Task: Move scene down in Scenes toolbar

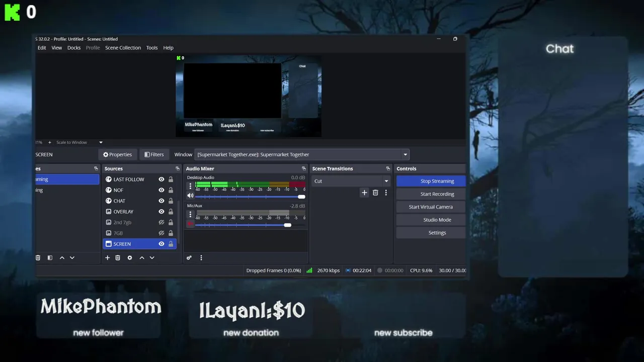Action: click(72, 258)
